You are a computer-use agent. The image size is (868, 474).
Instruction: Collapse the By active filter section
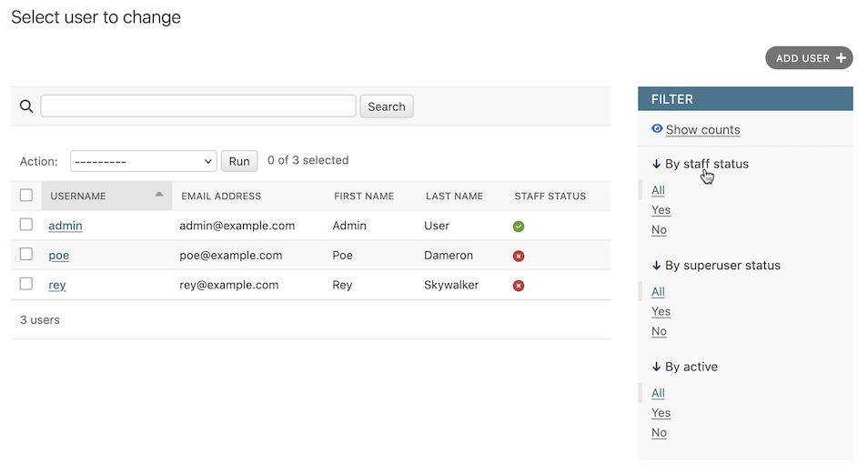(x=684, y=367)
